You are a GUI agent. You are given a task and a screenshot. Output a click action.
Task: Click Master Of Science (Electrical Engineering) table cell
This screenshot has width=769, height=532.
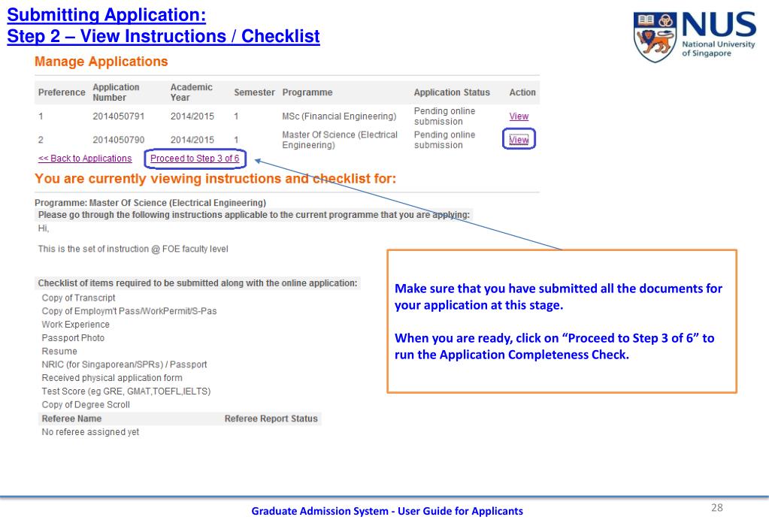[x=339, y=140]
